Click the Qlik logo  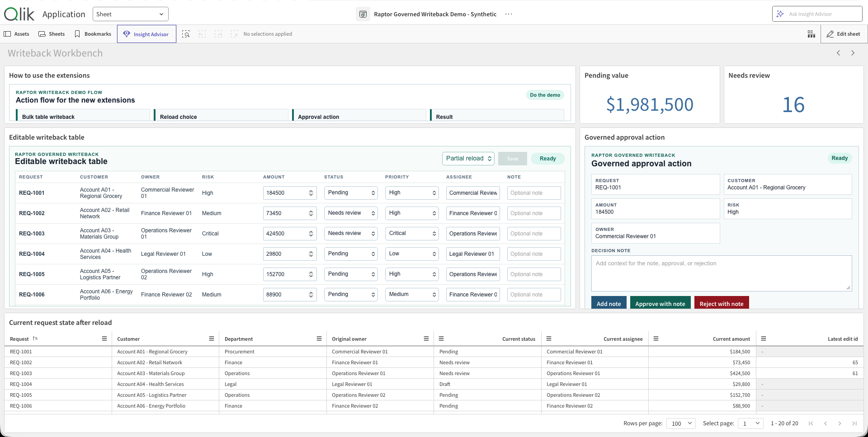19,14
